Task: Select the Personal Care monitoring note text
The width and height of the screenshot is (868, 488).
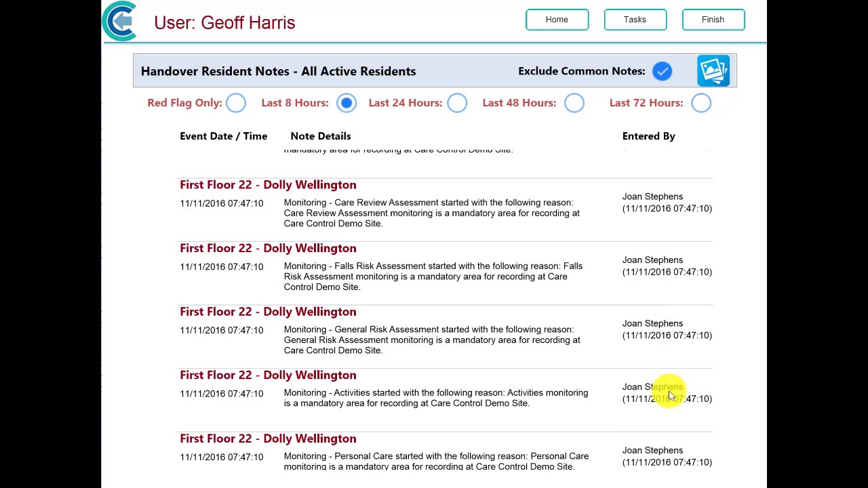Action: pyautogui.click(x=436, y=462)
